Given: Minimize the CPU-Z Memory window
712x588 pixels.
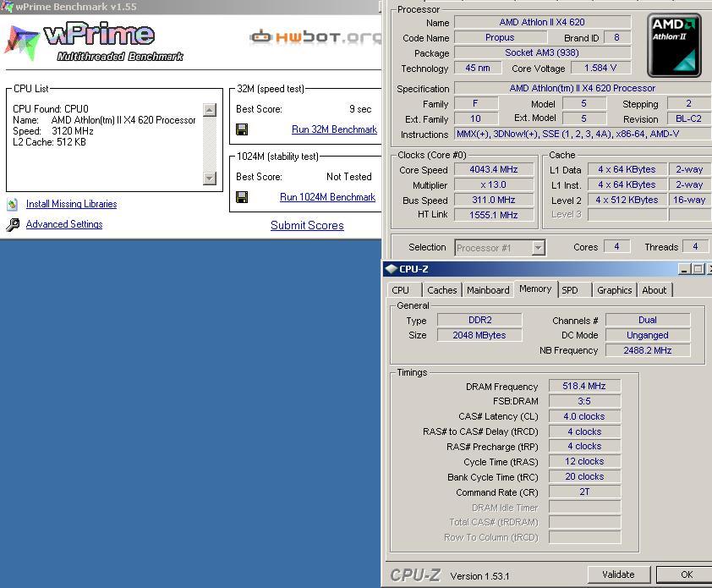Looking at the screenshot, I should click(685, 269).
